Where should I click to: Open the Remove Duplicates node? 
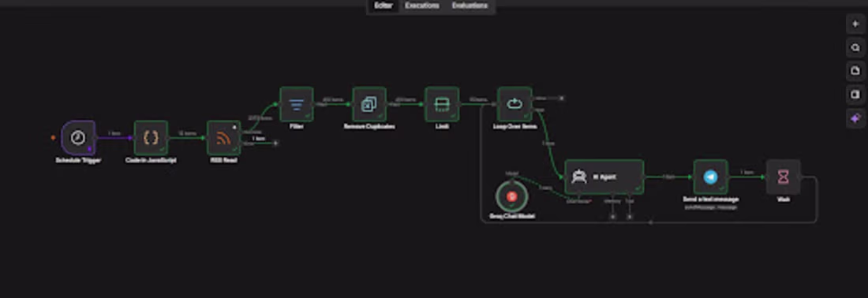click(x=369, y=104)
